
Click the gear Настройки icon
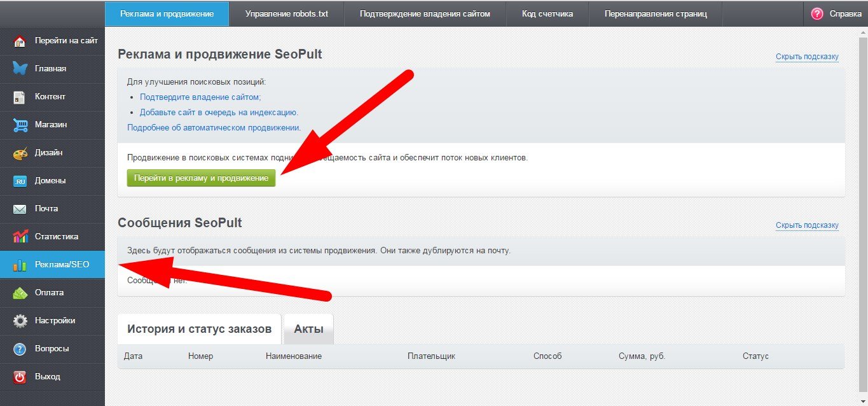[20, 321]
